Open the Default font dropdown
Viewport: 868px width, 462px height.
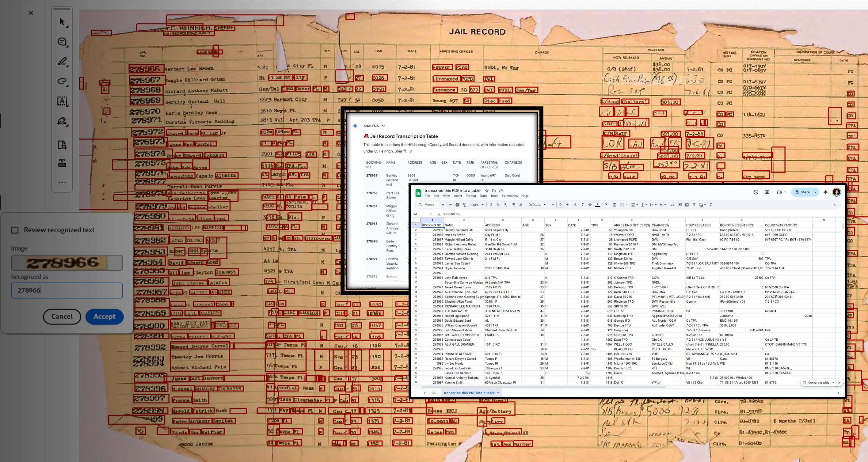click(x=536, y=205)
